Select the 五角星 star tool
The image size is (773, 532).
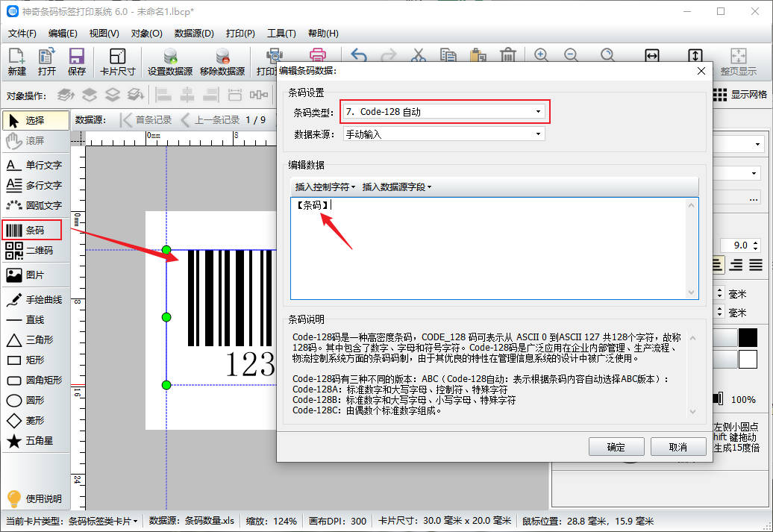coord(34,441)
